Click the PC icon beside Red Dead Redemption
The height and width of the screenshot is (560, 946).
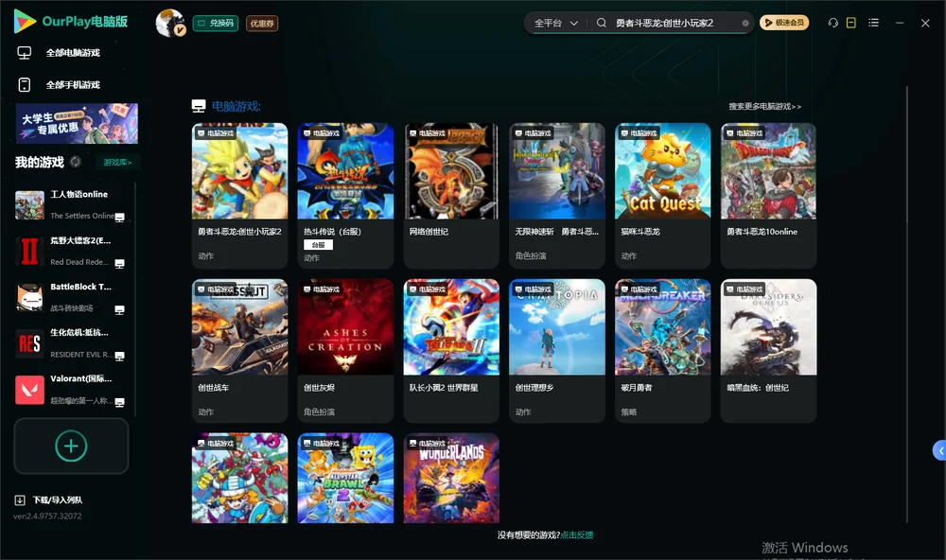point(119,264)
